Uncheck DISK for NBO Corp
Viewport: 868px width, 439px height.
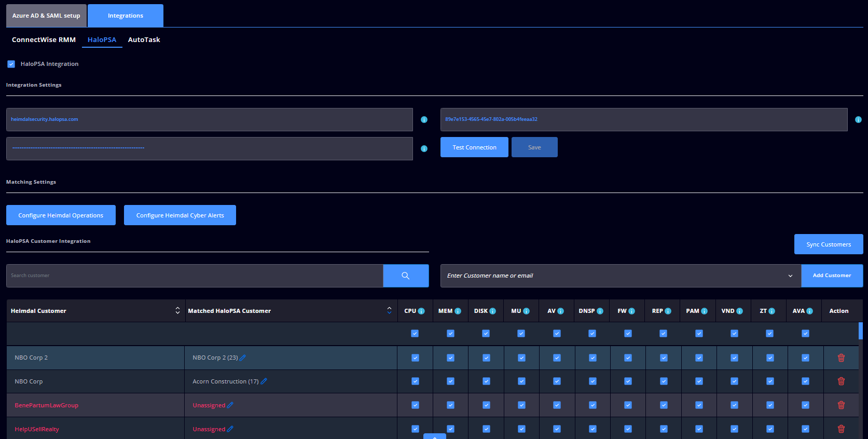pyautogui.click(x=486, y=381)
